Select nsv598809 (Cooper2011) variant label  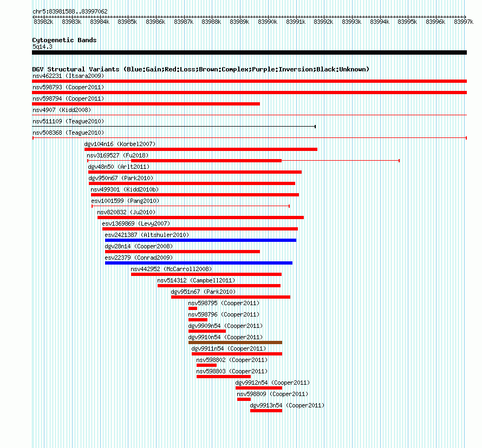(x=272, y=394)
